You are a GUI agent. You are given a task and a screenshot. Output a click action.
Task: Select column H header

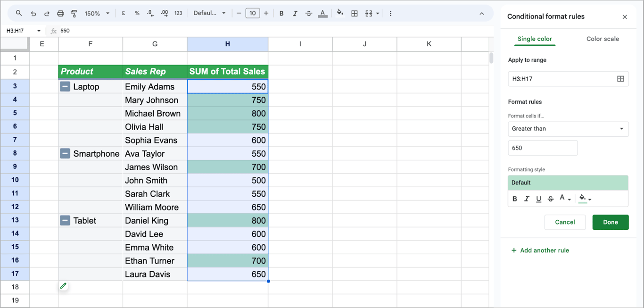point(228,44)
